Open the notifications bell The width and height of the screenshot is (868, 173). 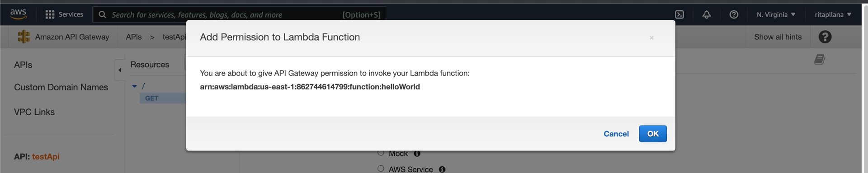706,14
